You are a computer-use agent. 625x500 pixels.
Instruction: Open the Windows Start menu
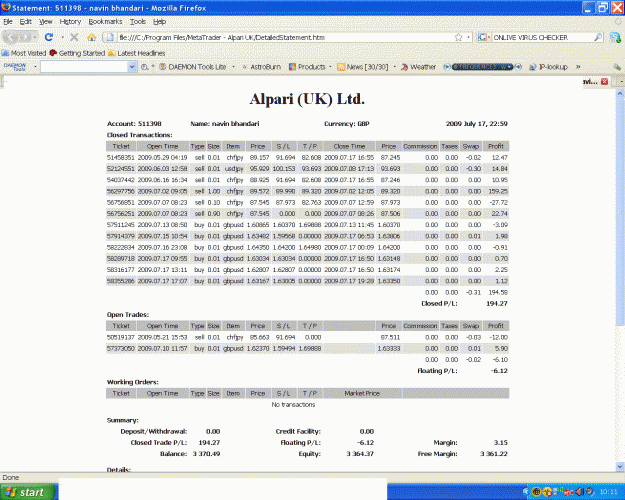(x=26, y=492)
